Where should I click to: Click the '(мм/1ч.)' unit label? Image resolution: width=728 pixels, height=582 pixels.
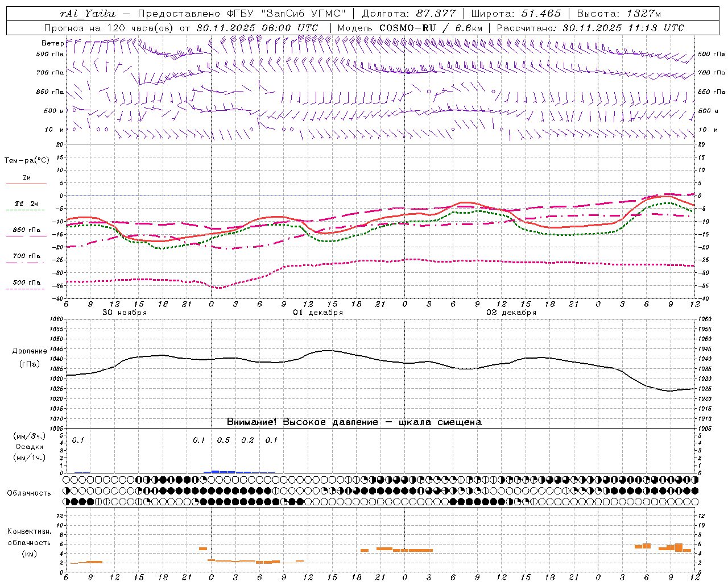pyautogui.click(x=29, y=458)
